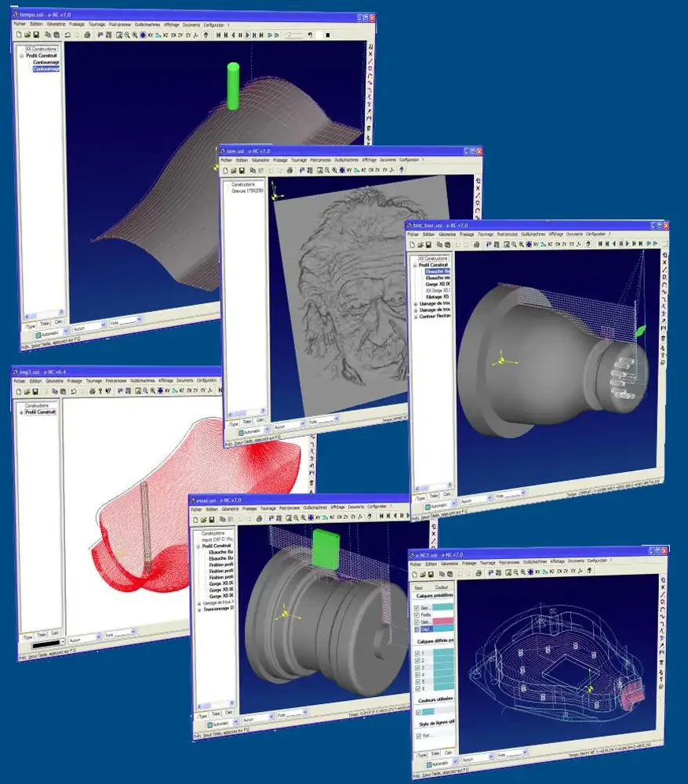Screen dimensions: 688x784
Task: Adjust the simulation speed slider in tempo.usi
Action: (x=294, y=35)
